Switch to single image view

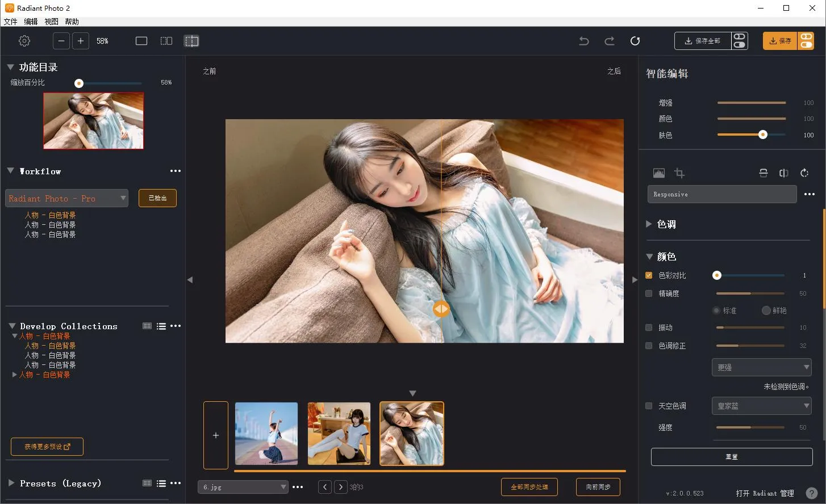tap(141, 41)
